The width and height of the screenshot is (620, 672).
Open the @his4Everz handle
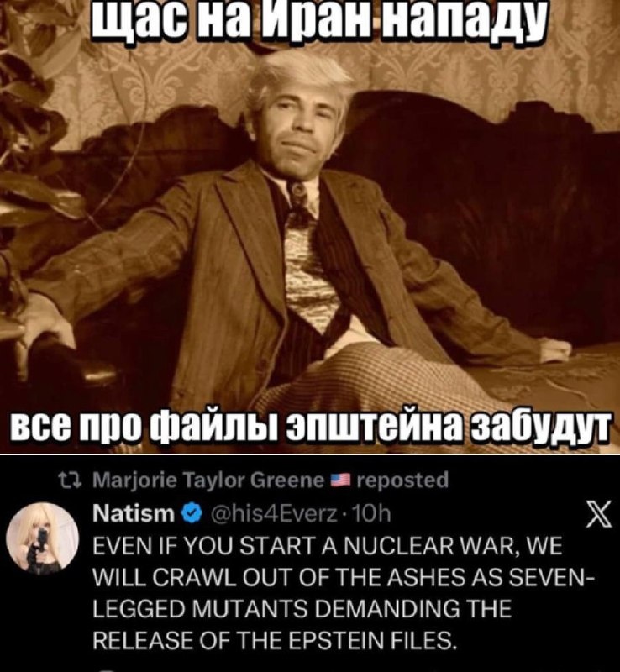(273, 514)
